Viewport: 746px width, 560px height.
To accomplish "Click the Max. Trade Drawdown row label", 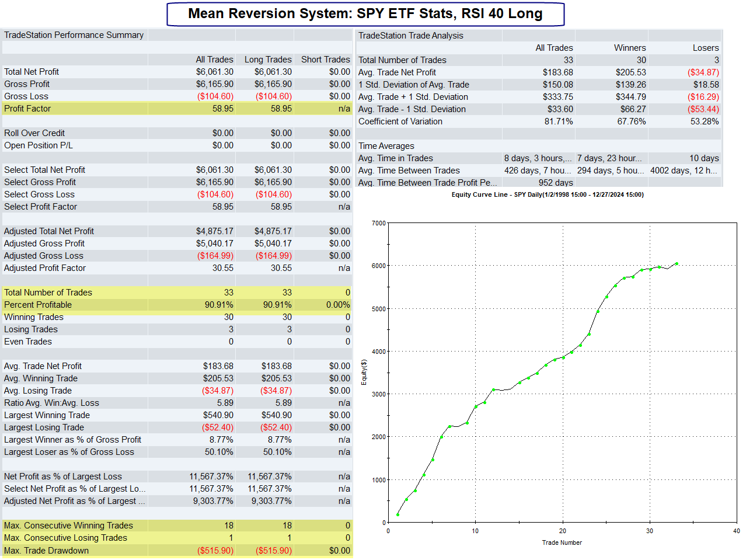I will [x=46, y=551].
